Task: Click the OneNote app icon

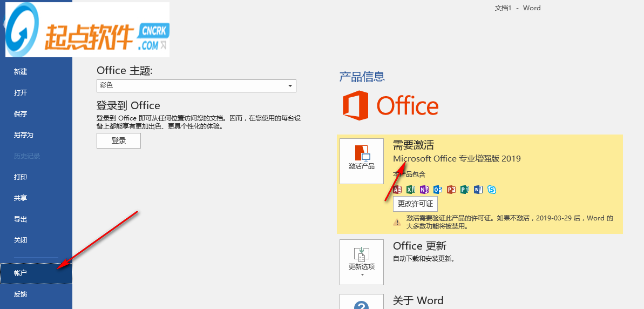Action: click(x=424, y=190)
